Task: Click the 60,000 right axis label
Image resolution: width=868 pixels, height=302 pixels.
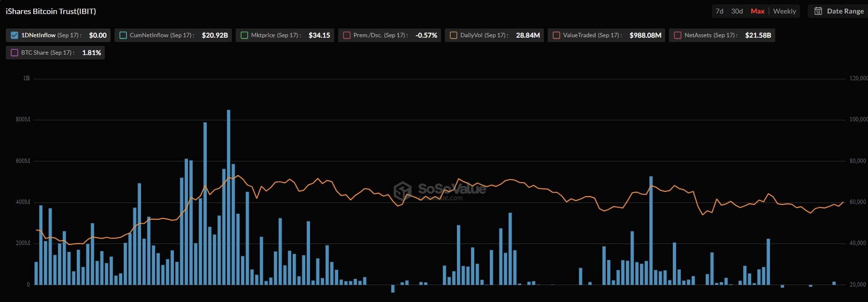Action: (x=858, y=202)
